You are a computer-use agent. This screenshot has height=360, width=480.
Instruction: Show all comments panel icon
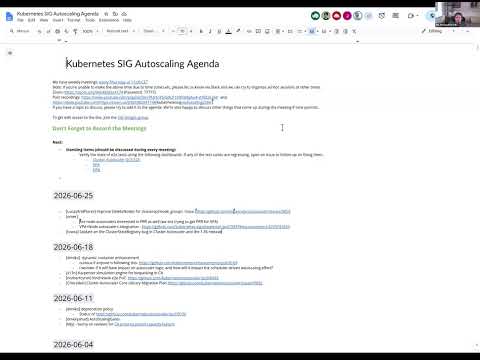coord(396,16)
